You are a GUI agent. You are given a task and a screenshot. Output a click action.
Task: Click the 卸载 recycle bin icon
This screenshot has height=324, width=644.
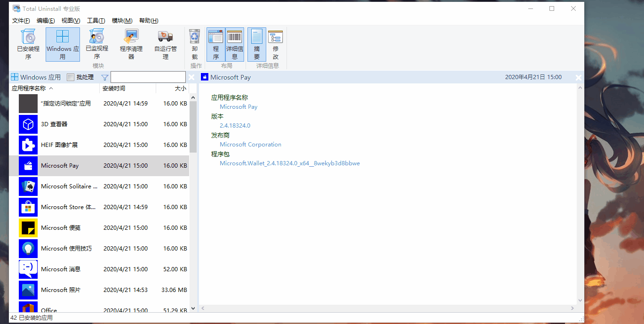(194, 36)
